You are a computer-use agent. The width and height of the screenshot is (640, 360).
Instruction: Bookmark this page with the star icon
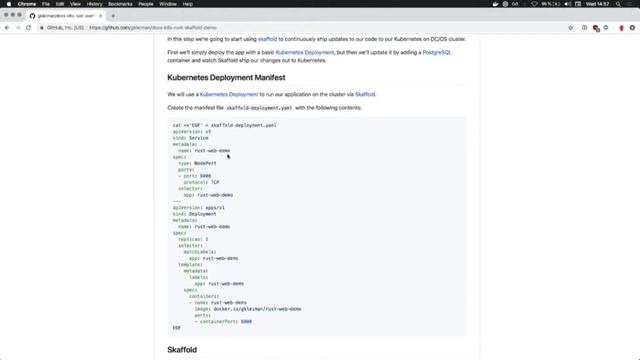(x=571, y=28)
